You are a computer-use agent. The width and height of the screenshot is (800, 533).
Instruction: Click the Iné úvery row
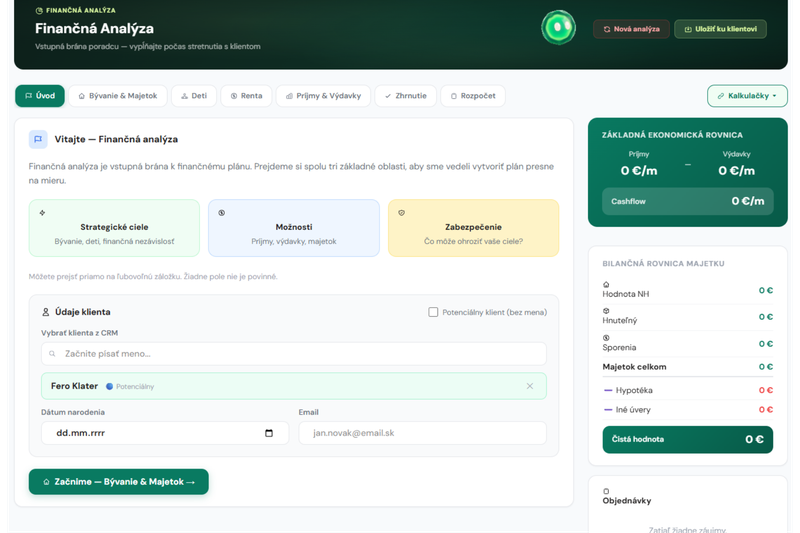[x=687, y=410]
